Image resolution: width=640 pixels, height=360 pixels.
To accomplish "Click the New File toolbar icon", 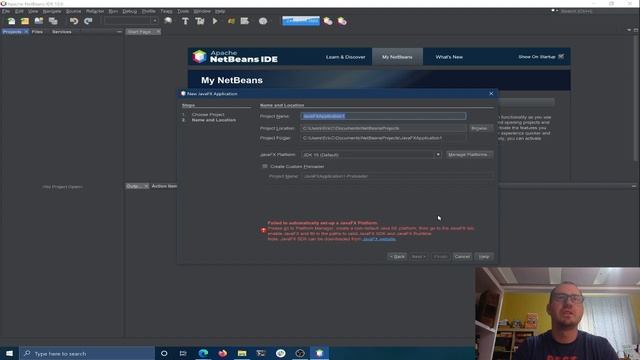I will 11,21.
